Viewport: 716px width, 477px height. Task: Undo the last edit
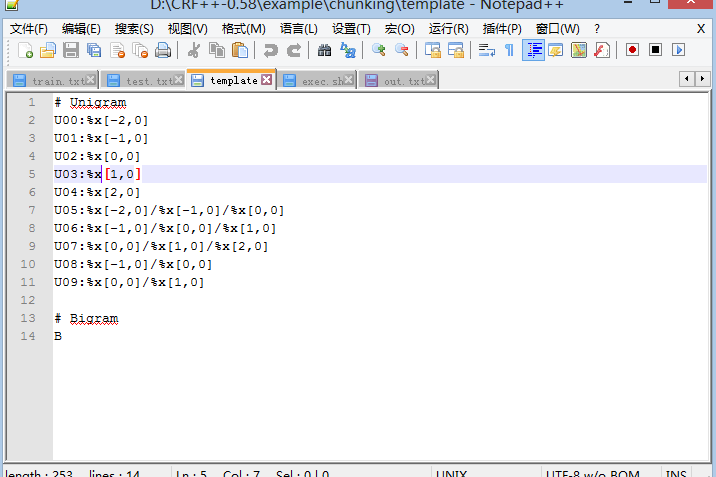point(271,50)
